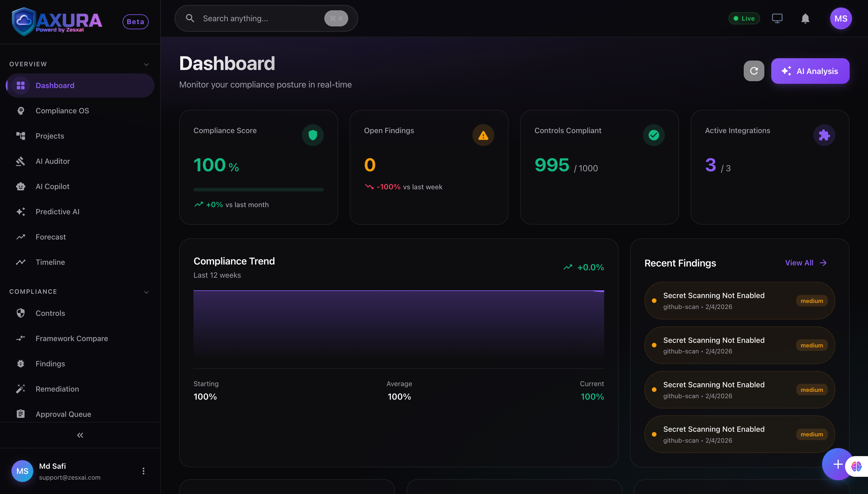Collapse the OVERVIEW section chevron

(x=146, y=64)
